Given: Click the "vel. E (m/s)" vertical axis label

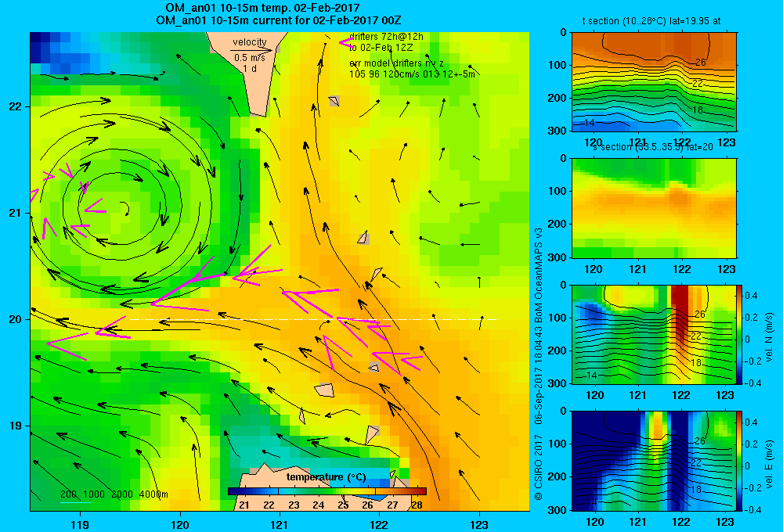Looking at the screenshot, I should pyautogui.click(x=770, y=464).
